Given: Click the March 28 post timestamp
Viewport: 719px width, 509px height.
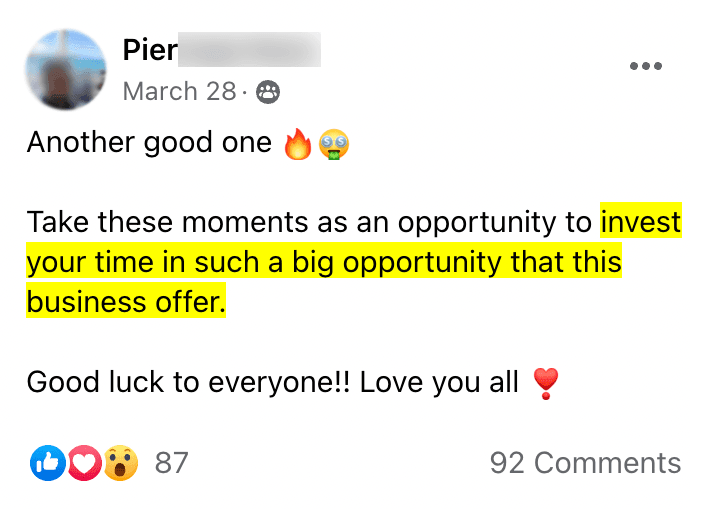Looking at the screenshot, I should 173,92.
